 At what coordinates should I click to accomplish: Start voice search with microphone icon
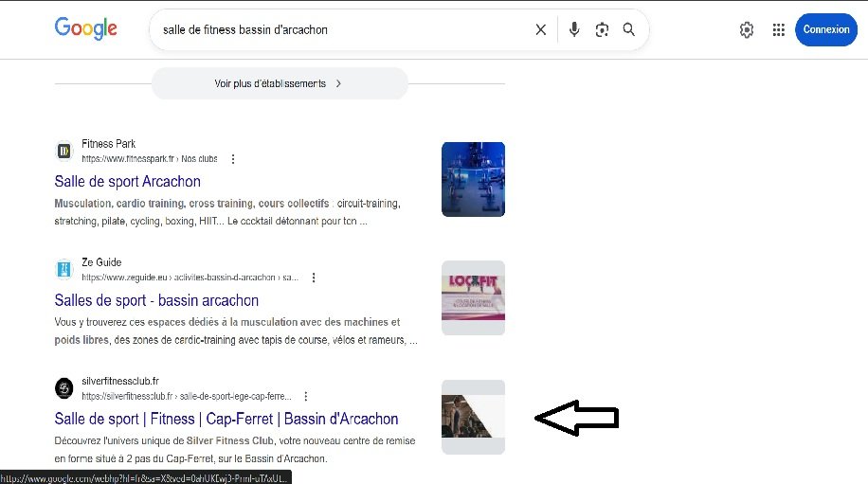pyautogui.click(x=574, y=29)
